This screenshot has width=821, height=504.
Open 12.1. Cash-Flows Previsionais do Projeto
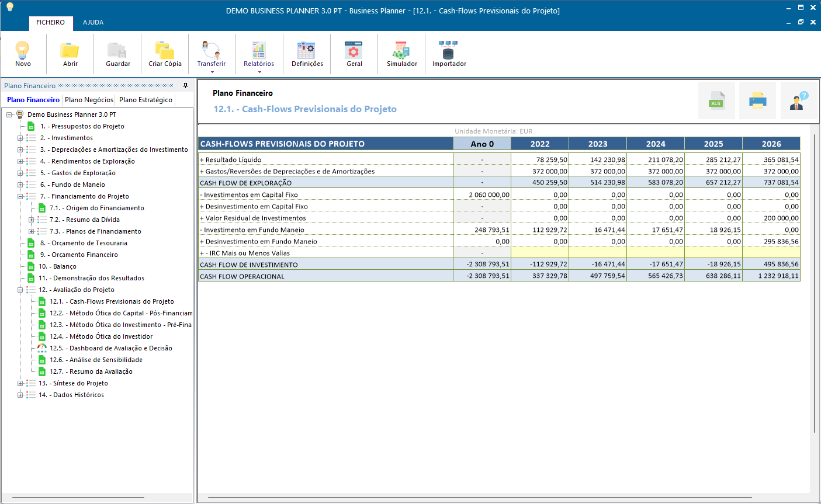pyautogui.click(x=112, y=301)
